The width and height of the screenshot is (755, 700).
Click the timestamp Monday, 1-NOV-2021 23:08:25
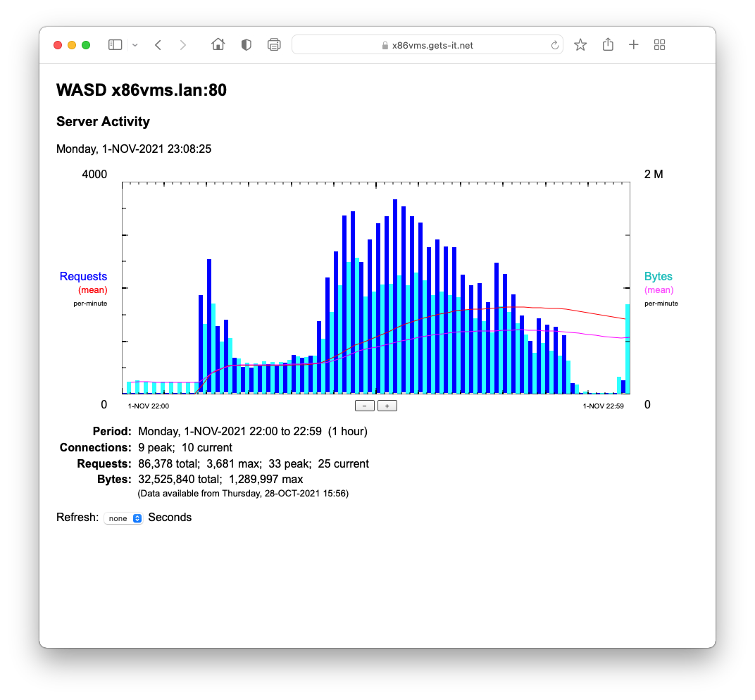134,149
